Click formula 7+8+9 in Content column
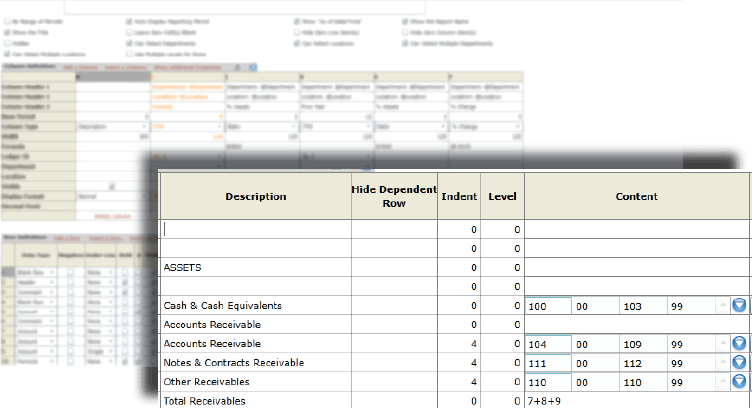752x411 pixels. pos(544,401)
